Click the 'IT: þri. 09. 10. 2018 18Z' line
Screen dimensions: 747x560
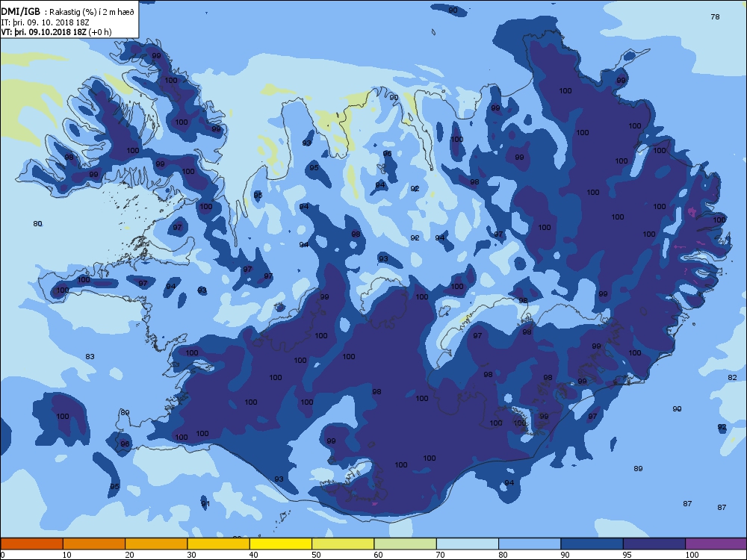[46, 22]
